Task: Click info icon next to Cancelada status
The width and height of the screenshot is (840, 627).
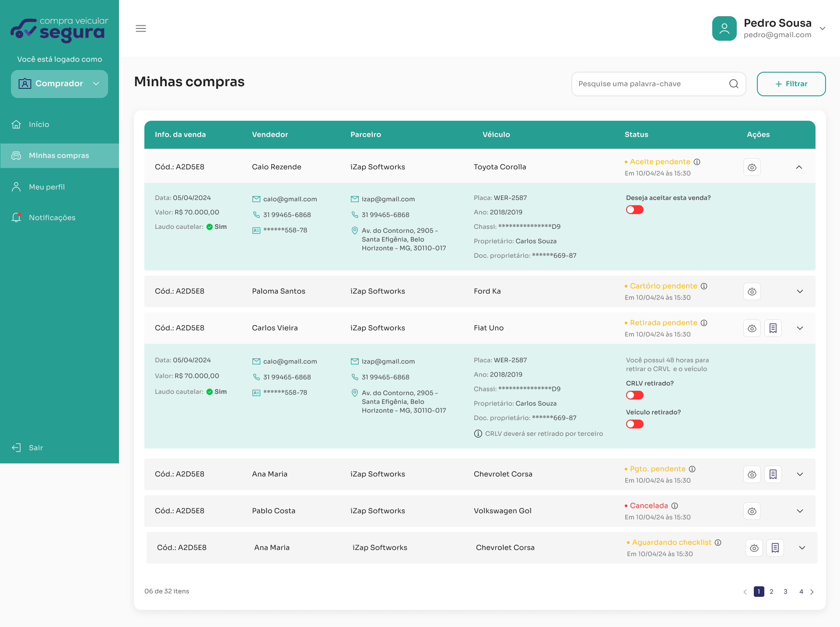Action: pos(675,506)
